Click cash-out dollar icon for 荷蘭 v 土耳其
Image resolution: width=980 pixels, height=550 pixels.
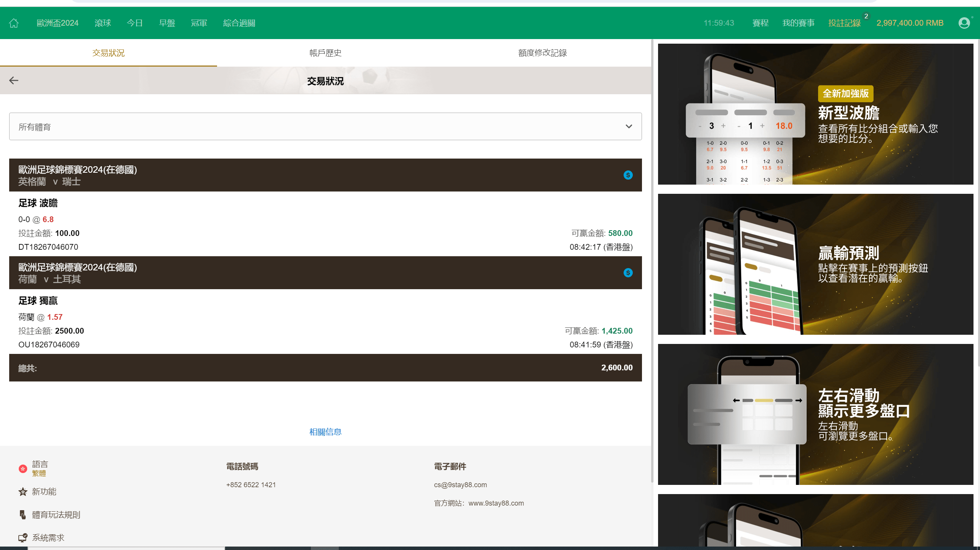628,273
